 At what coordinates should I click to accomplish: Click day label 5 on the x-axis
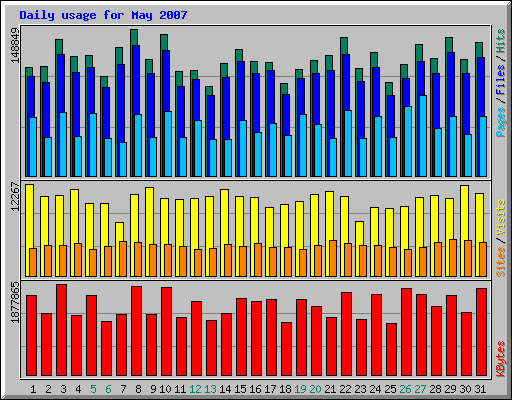(x=93, y=389)
